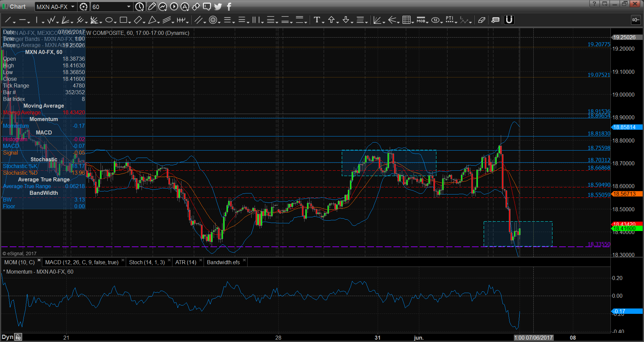Click the 18.85814 blue price marker
Screen dimensions: 644x342
pos(627,127)
